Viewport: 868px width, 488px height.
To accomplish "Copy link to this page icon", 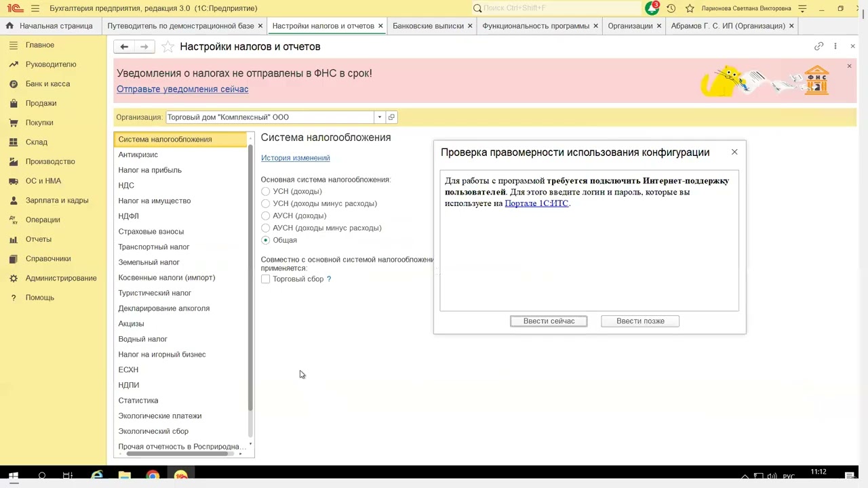I will [818, 46].
